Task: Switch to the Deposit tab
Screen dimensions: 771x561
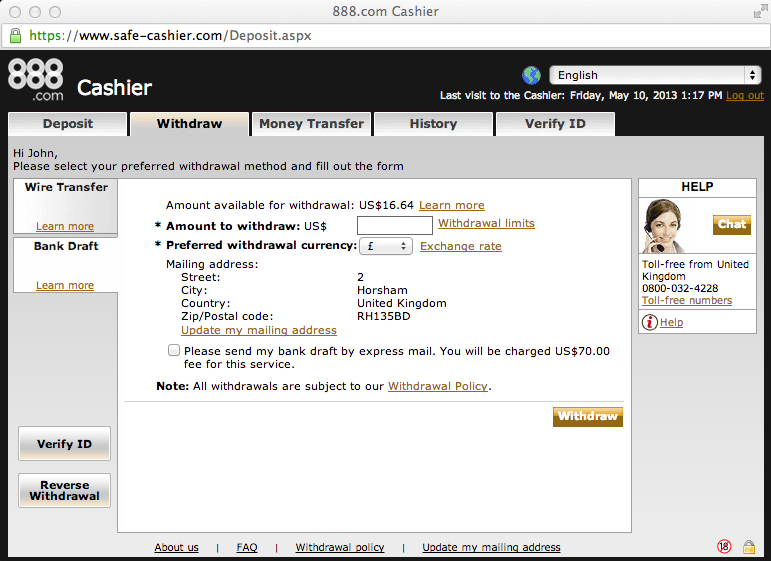Action: coord(67,124)
